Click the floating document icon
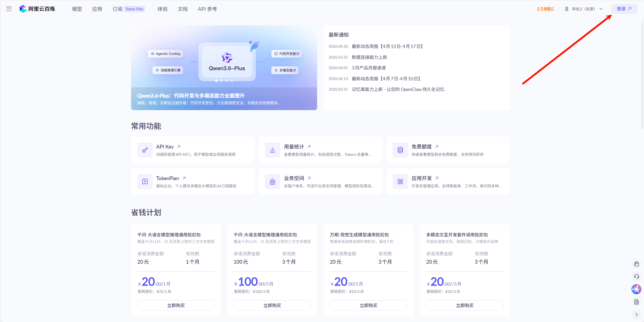 636,302
